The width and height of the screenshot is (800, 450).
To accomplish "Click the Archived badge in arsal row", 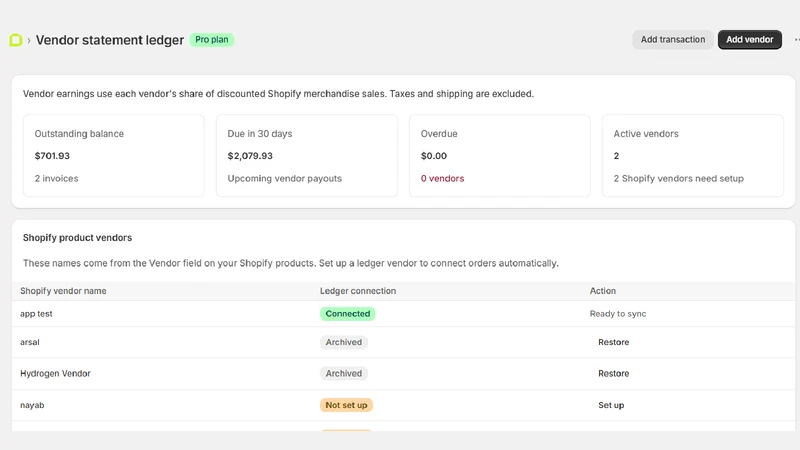I will click(344, 342).
